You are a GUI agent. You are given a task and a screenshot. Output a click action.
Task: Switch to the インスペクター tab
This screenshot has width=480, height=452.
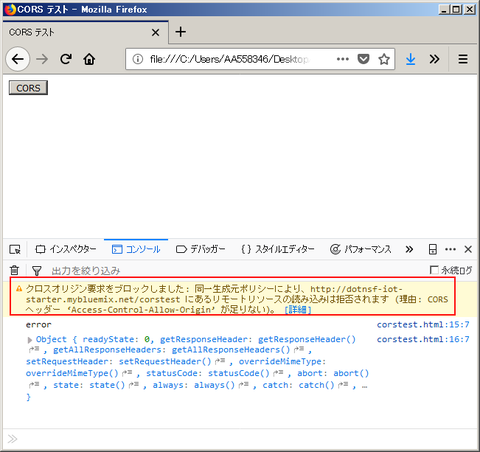[x=65, y=249]
